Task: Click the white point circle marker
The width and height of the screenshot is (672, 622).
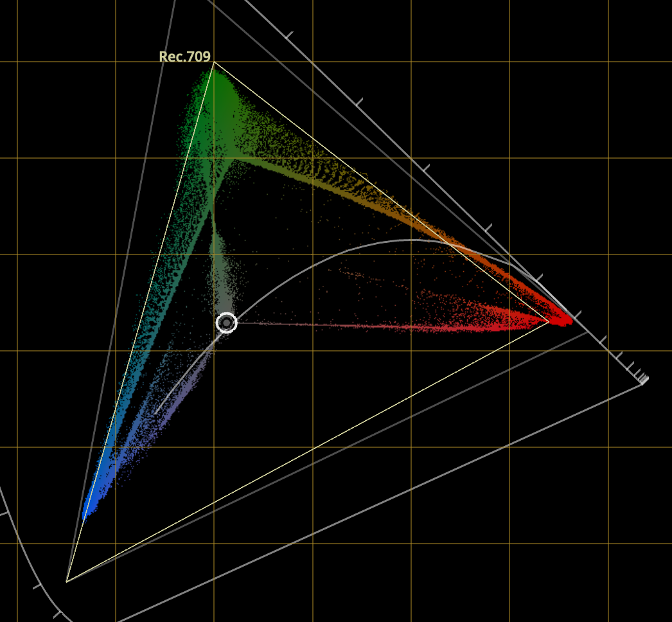Action: point(227,323)
